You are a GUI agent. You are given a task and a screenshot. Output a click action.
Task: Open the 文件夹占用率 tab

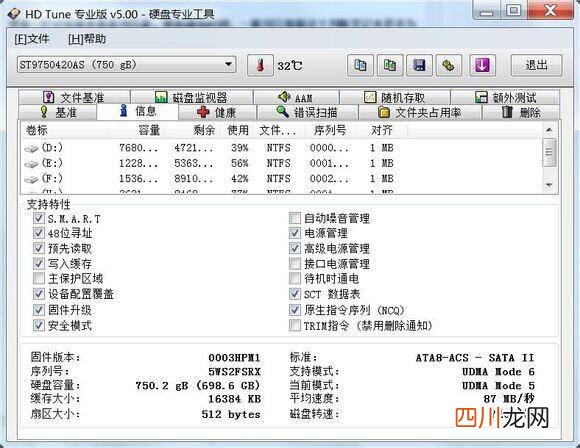click(x=420, y=112)
